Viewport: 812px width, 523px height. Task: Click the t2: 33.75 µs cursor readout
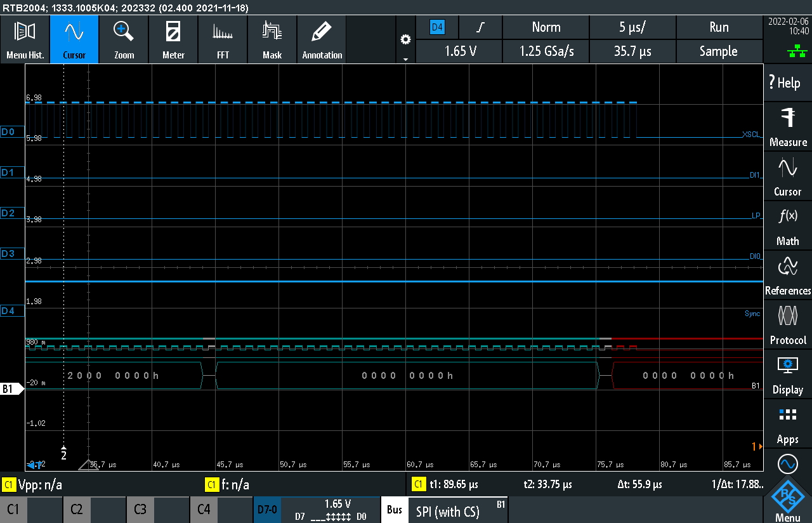[547, 485]
